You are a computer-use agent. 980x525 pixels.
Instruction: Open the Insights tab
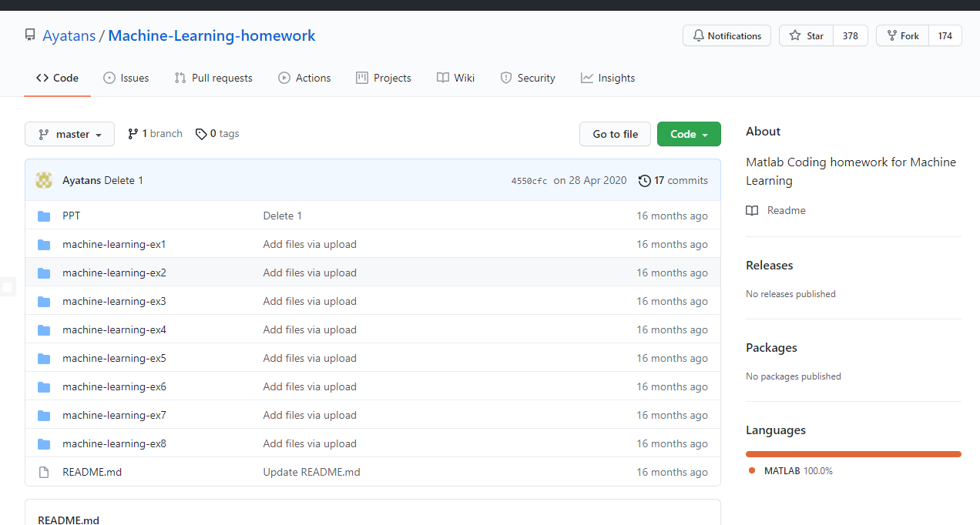608,78
